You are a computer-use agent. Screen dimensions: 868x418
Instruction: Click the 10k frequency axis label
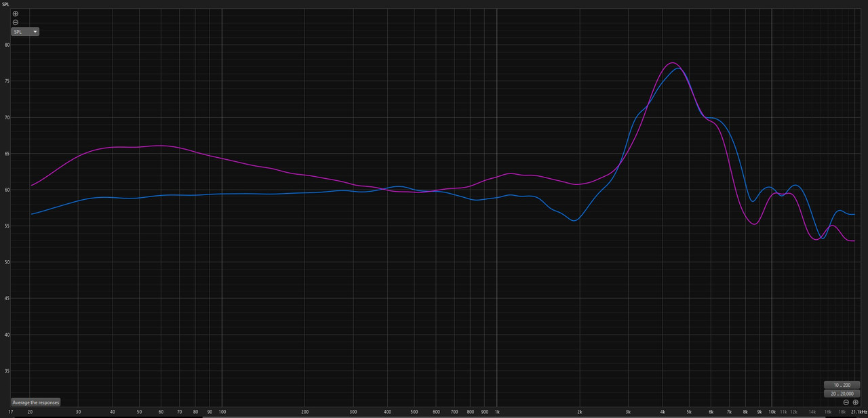[x=772, y=412]
